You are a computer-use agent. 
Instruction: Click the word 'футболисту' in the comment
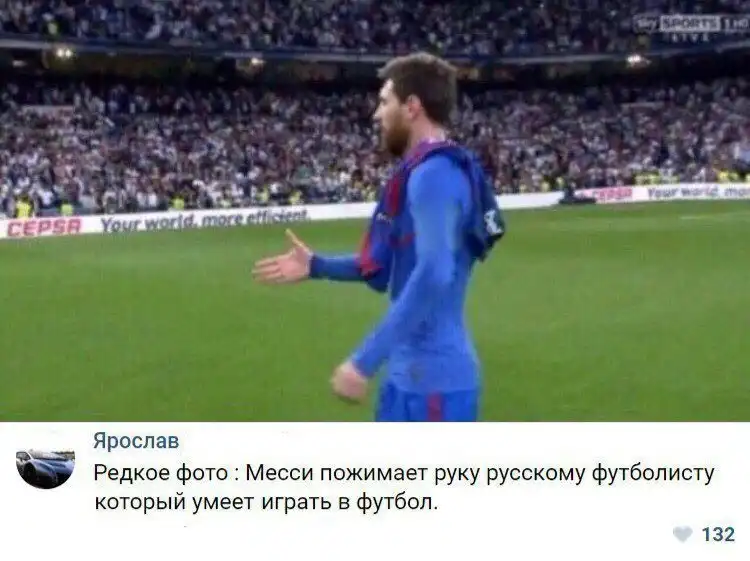[653, 474]
